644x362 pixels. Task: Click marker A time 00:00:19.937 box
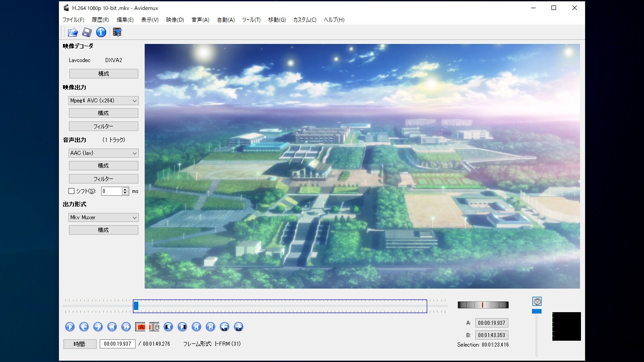tap(492, 323)
